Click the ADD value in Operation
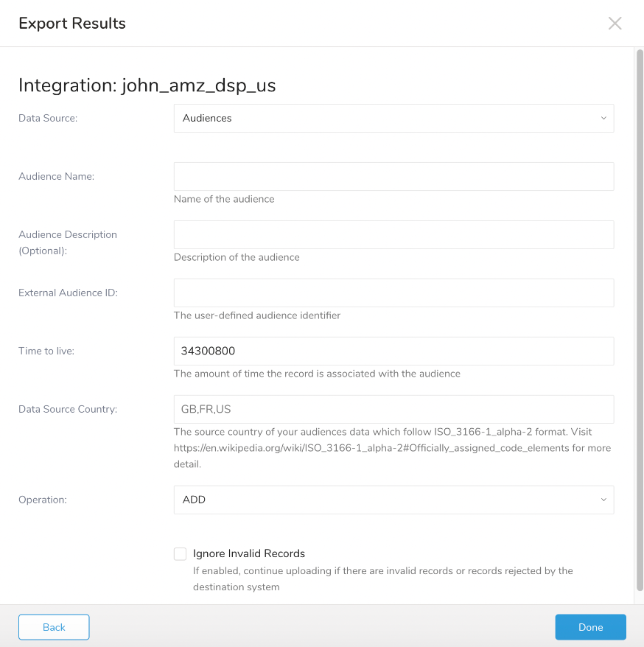 (x=195, y=500)
